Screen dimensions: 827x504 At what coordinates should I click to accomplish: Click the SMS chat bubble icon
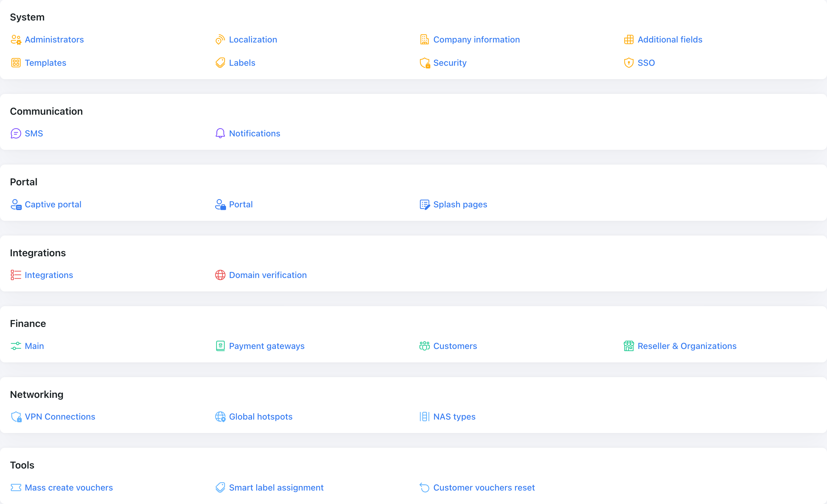[16, 134]
